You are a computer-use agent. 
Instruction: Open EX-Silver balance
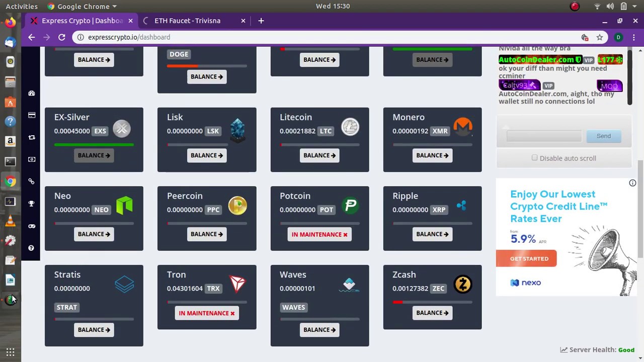[x=94, y=155]
